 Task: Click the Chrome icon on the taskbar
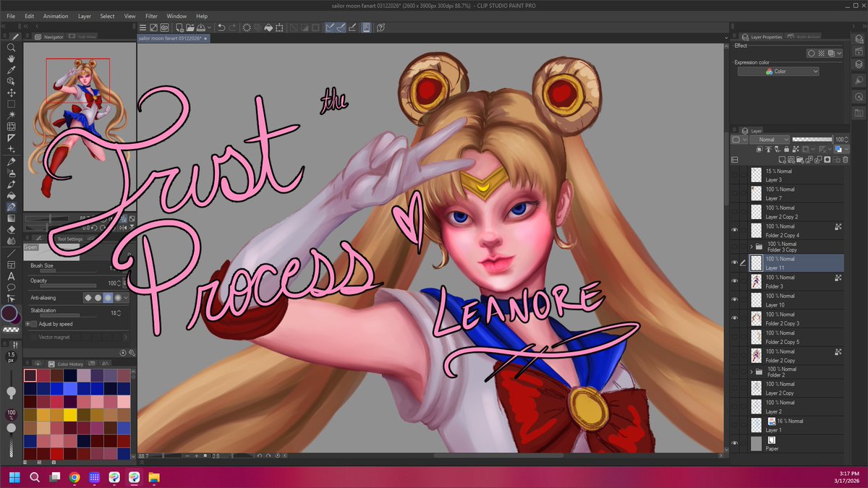tap(75, 477)
